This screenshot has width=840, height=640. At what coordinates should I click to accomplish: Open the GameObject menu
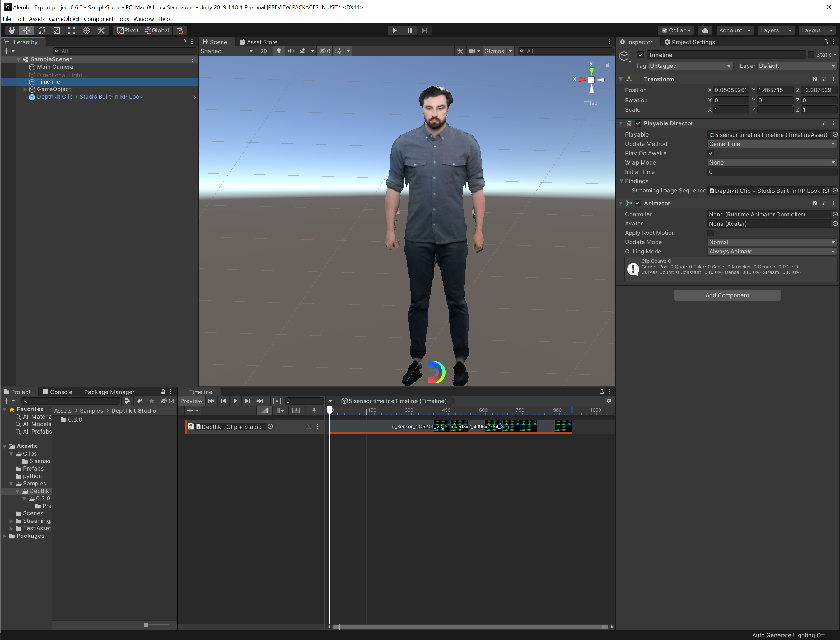(64, 19)
